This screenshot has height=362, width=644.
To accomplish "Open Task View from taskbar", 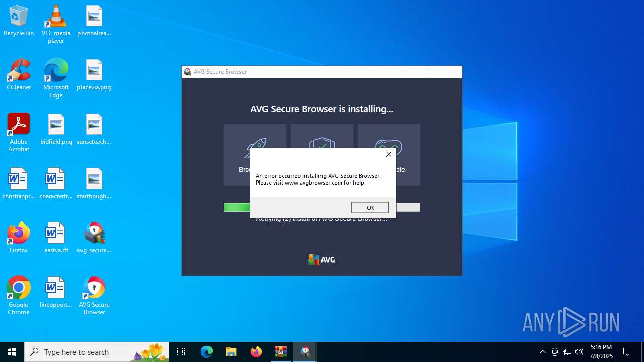I will click(x=181, y=352).
